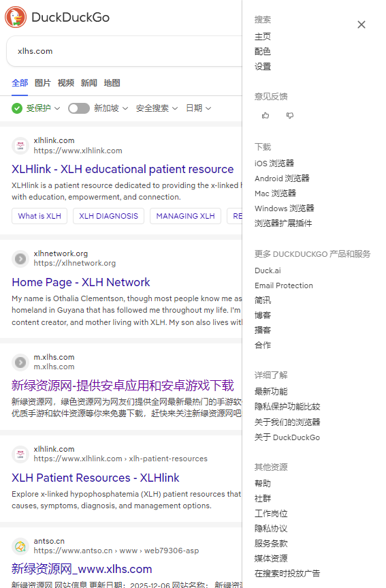Click 播客 in side menu

[263, 330]
